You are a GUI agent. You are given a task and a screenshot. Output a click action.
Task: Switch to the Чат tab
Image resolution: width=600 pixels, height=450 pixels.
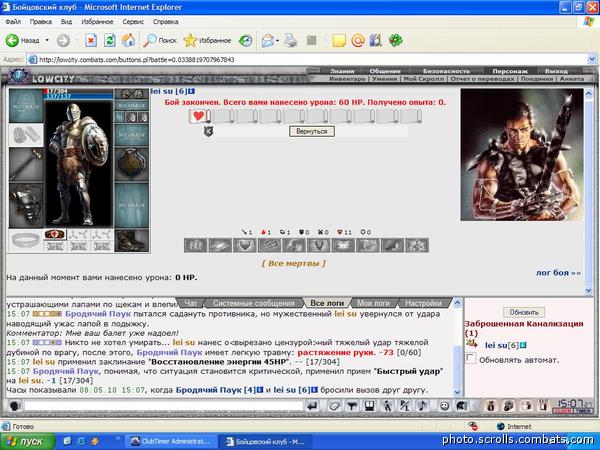click(191, 303)
